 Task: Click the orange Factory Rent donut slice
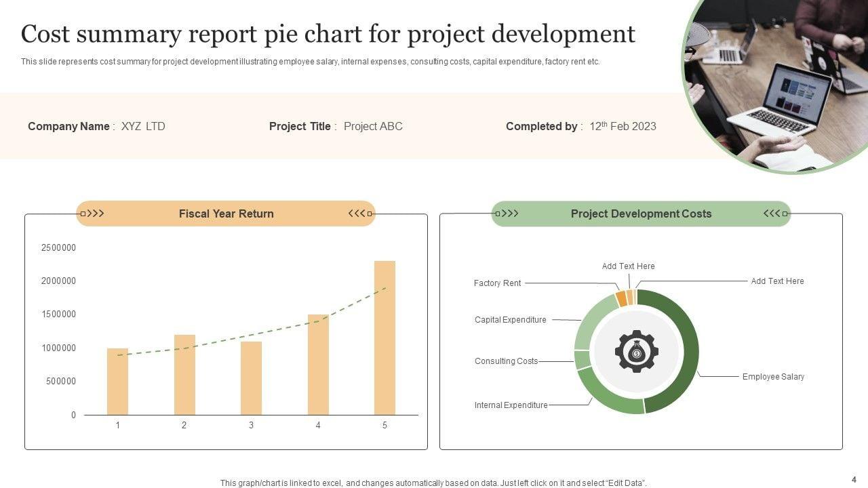point(620,299)
